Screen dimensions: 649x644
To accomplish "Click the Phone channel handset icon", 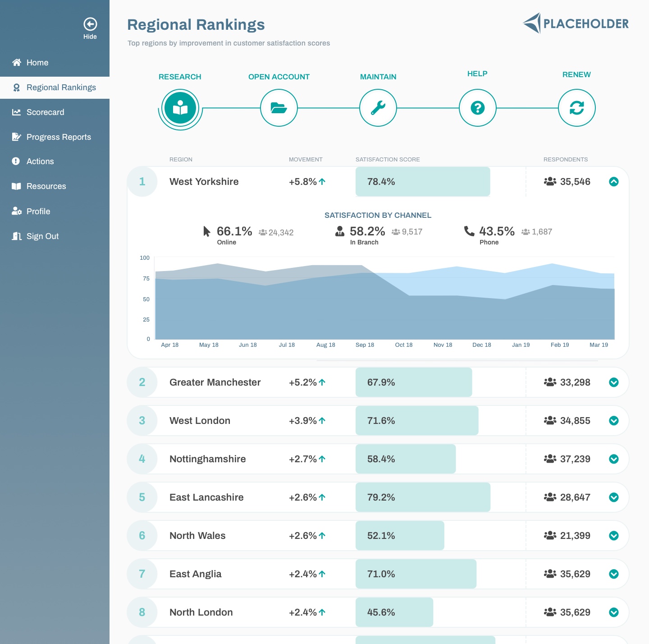I will point(469,231).
